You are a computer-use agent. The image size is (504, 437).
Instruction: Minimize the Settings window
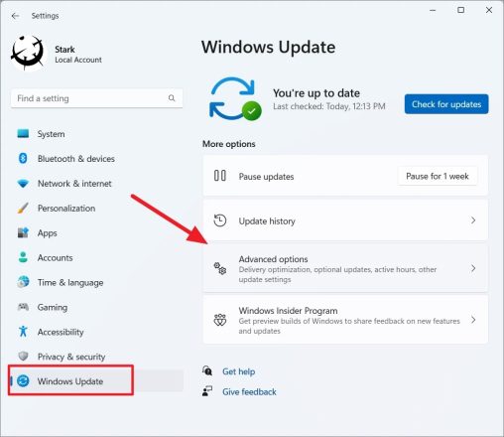[433, 11]
